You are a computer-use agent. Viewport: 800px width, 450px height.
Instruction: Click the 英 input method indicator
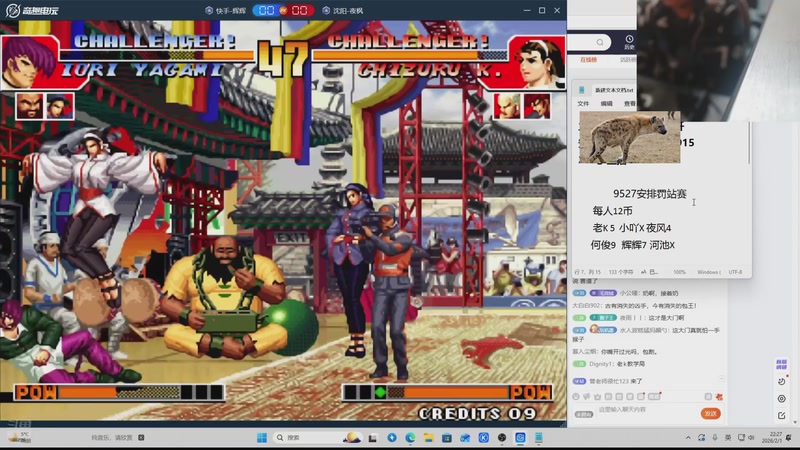728,438
